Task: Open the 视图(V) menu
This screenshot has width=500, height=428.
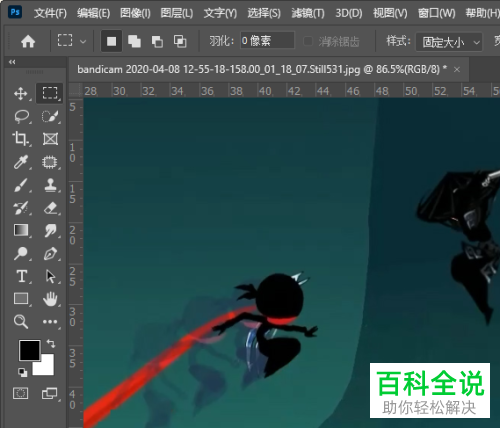Action: 390,13
